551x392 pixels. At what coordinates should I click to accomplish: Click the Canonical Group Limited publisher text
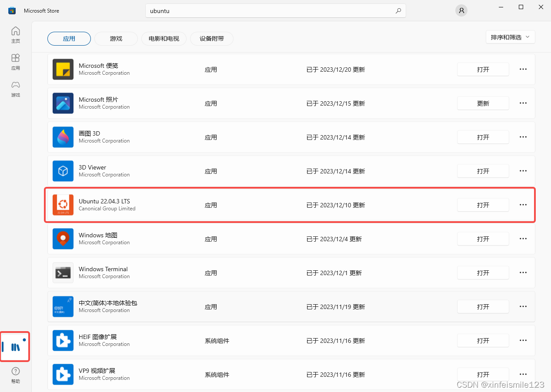click(x=107, y=209)
